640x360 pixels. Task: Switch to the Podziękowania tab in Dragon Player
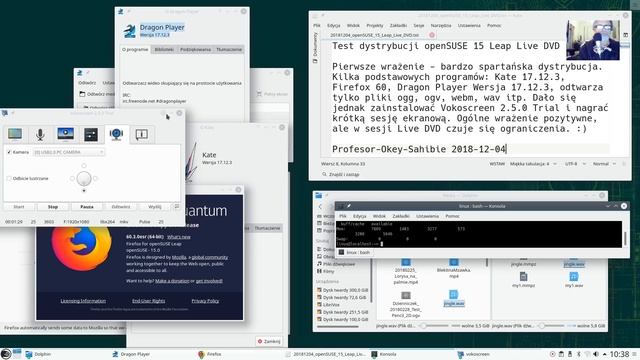(x=196, y=49)
